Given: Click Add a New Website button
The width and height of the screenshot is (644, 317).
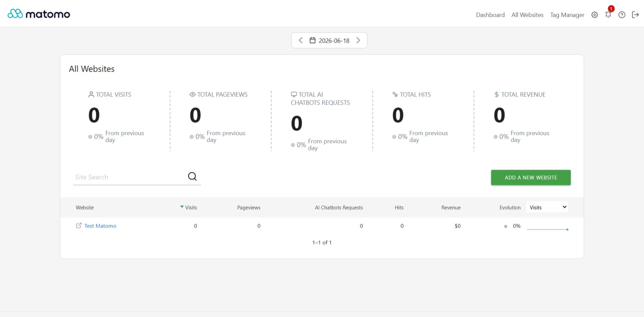Looking at the screenshot, I should pos(531,178).
